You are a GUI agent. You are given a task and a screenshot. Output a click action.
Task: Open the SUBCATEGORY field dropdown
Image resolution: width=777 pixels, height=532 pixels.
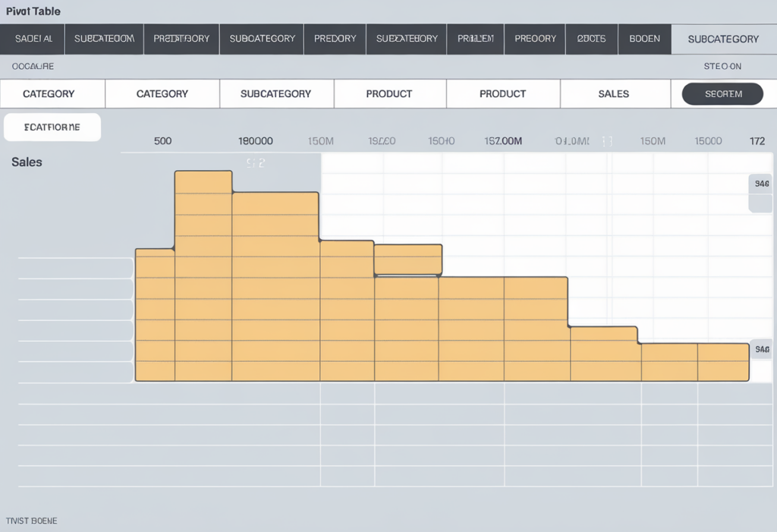276,93
